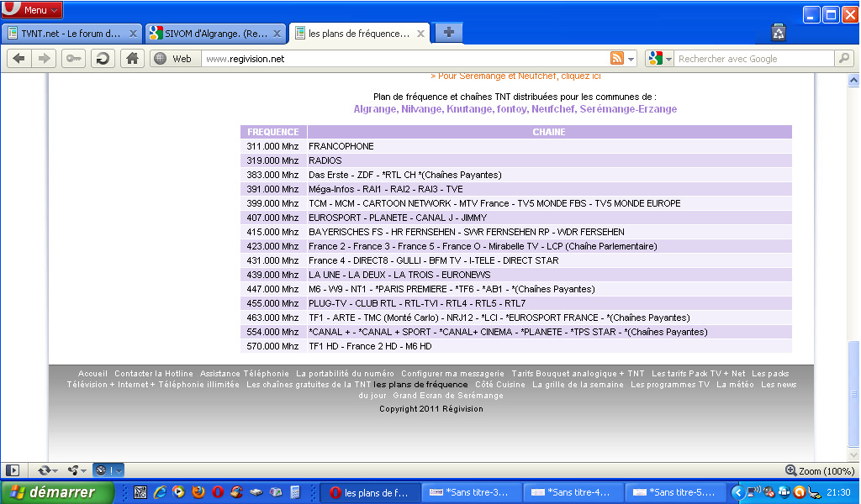This screenshot has height=504, width=861.
Task: Switch to '*Sans titre-4' taskbar window
Action: tap(573, 492)
